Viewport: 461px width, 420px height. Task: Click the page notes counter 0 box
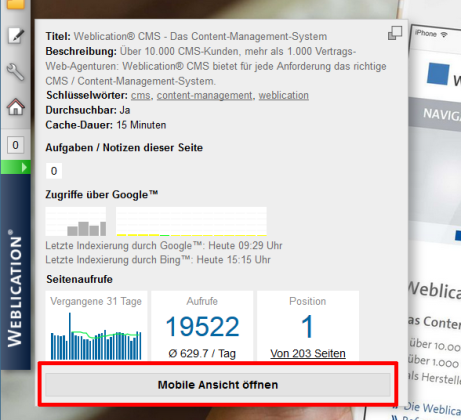click(x=54, y=171)
